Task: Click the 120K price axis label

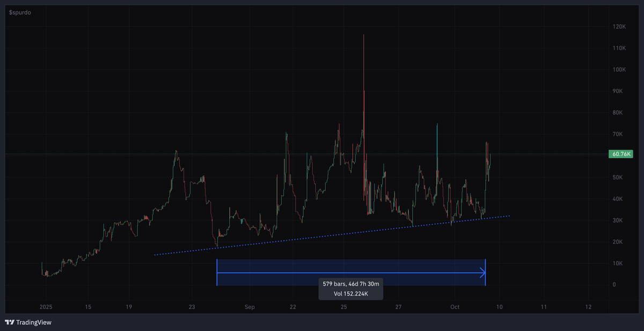Action: click(620, 27)
